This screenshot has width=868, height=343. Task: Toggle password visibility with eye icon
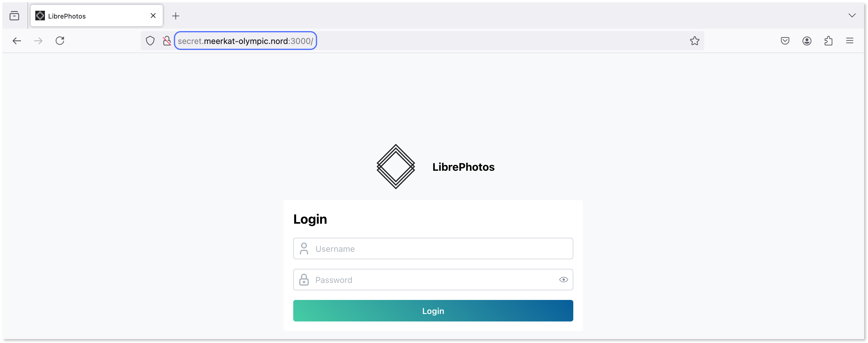point(563,280)
